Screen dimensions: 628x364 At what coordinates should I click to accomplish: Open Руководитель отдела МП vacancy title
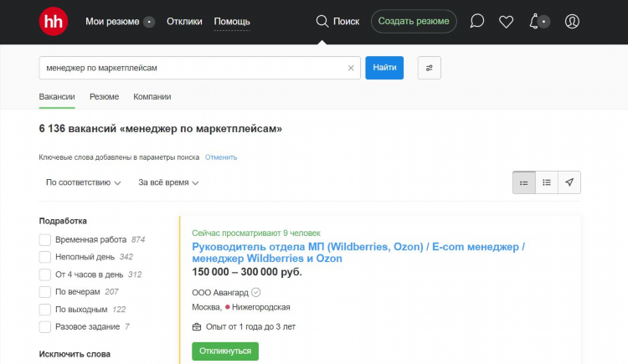point(358,253)
